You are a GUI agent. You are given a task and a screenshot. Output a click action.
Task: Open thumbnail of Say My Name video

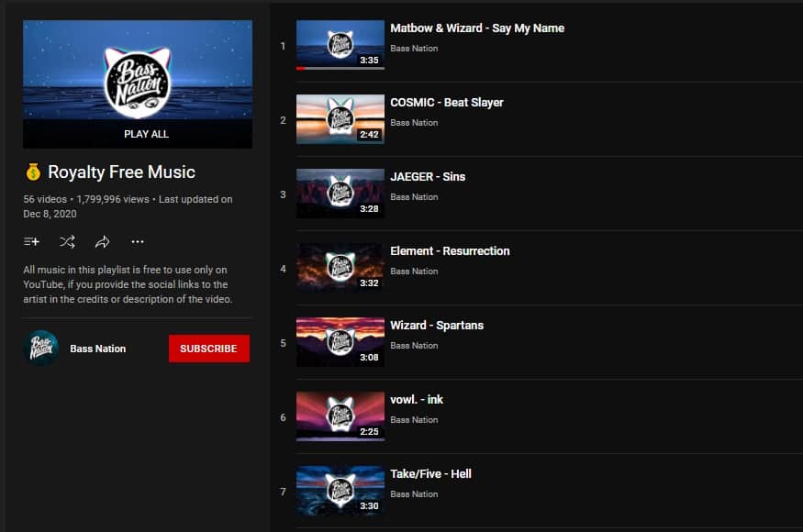340,45
